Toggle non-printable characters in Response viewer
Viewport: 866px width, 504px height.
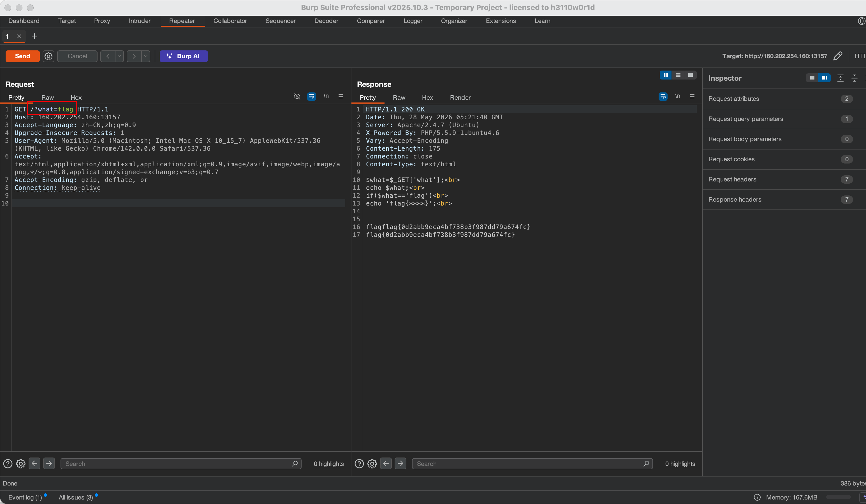[678, 97]
